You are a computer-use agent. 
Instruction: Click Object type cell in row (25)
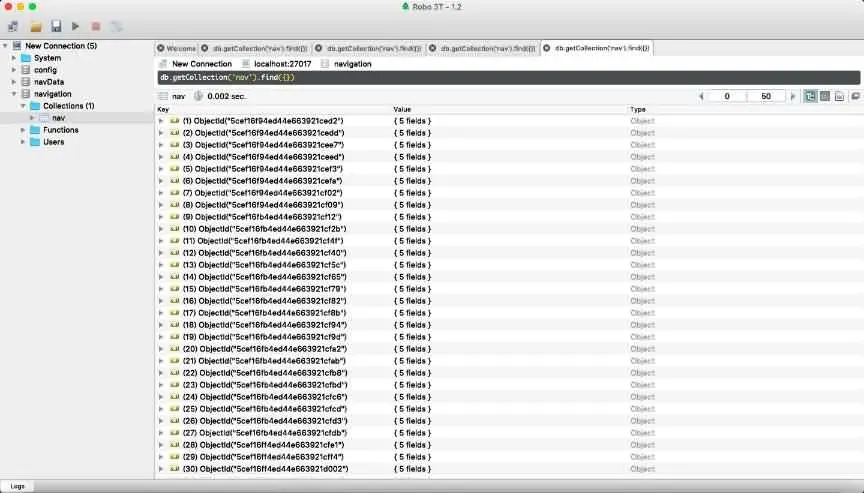(642, 409)
